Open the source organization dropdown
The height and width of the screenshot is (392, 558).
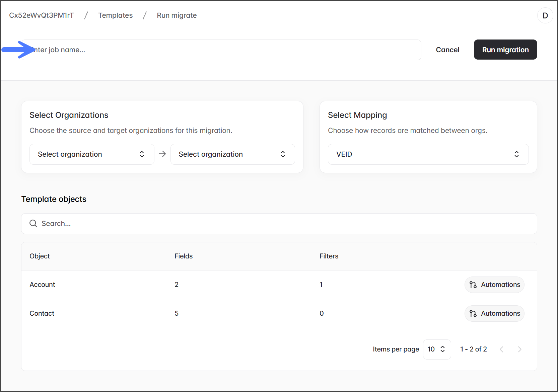point(92,154)
